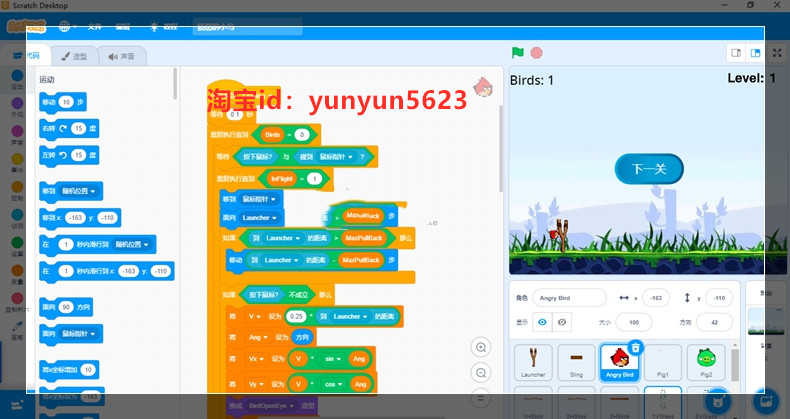Click the Angry Bird sprite name field
This screenshot has width=790, height=419.
569,298
